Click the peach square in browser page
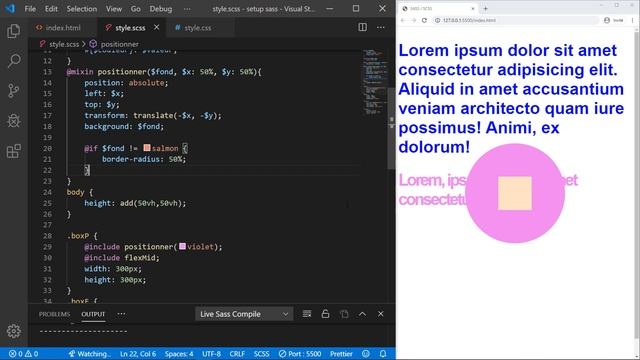The height and width of the screenshot is (360, 640). tap(515, 193)
